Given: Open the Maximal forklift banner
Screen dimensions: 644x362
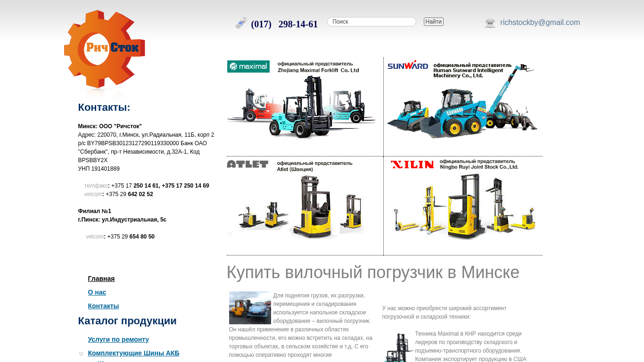Looking at the screenshot, I should coord(301,99).
